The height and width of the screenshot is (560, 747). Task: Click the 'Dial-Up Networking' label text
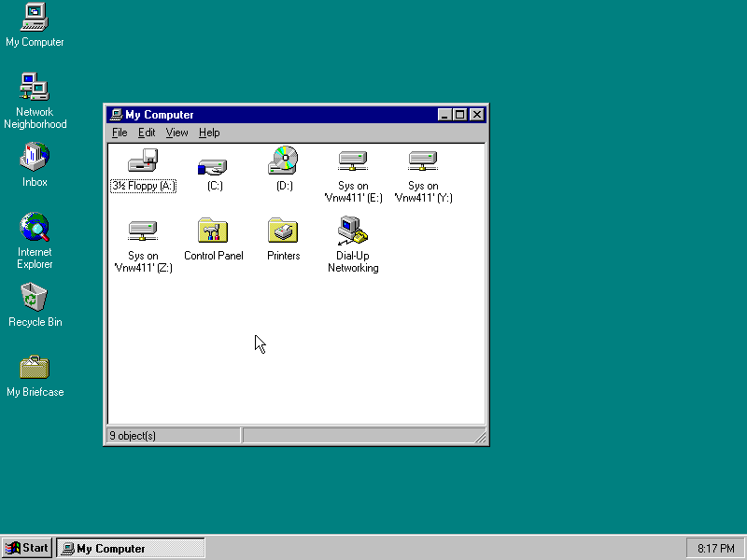pyautogui.click(x=353, y=262)
